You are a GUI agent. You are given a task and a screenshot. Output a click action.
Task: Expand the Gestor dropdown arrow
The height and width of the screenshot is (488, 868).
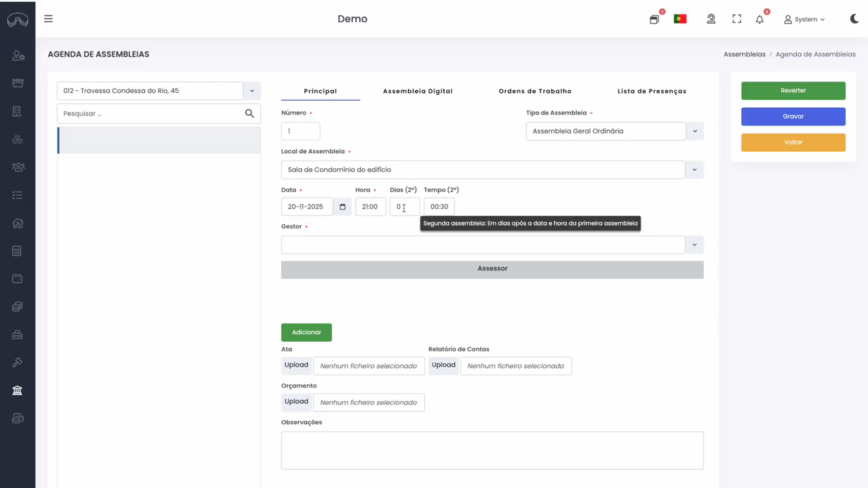point(694,245)
